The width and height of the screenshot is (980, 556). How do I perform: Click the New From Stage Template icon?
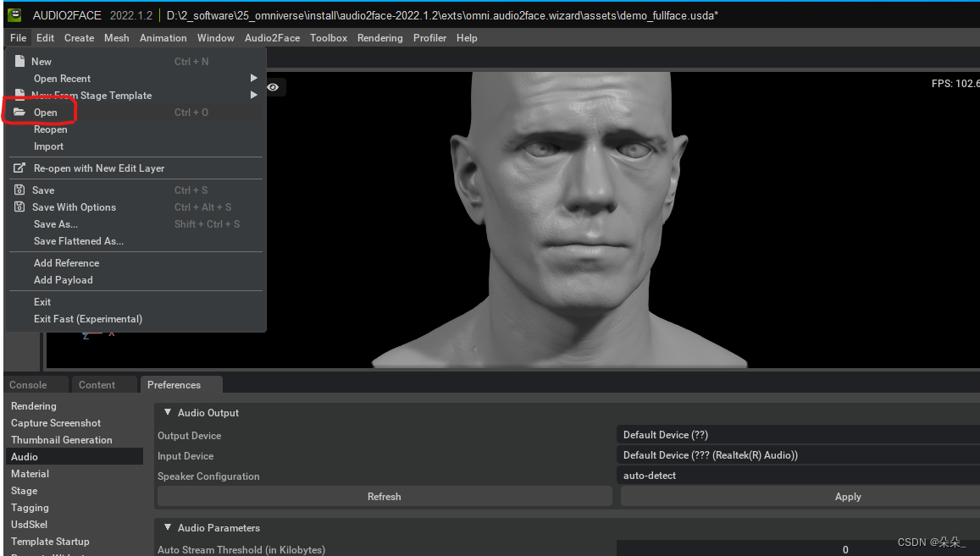coord(19,94)
